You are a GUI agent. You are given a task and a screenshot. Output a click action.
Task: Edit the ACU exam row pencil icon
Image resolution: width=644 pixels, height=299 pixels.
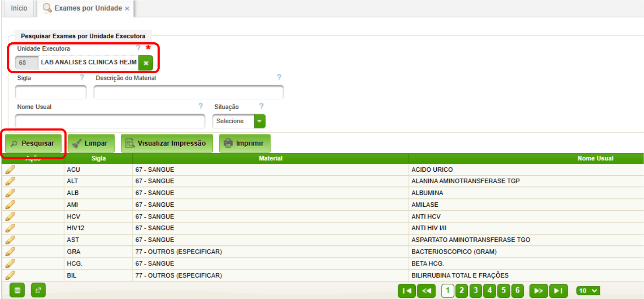point(10,170)
